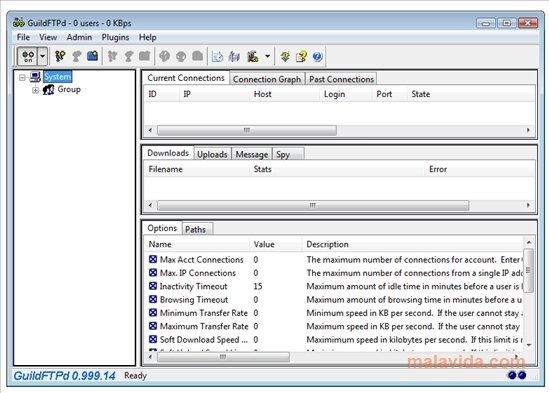Select the Max Acct Connections option name
Viewport: 549px width, 393px height.
(202, 260)
